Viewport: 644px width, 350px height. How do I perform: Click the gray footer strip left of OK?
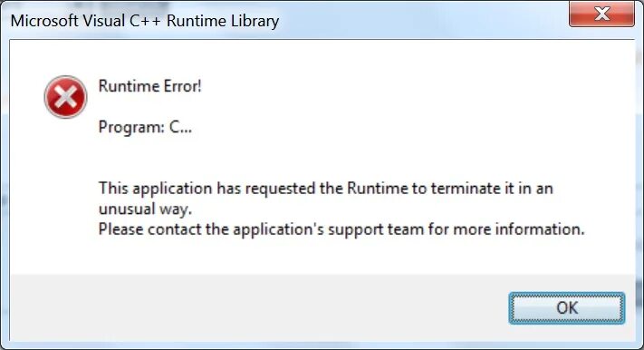[x=259, y=307]
